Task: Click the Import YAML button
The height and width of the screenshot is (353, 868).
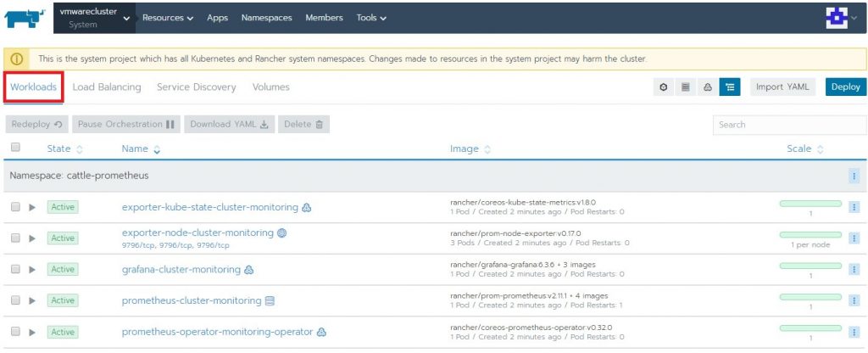Action: [782, 87]
